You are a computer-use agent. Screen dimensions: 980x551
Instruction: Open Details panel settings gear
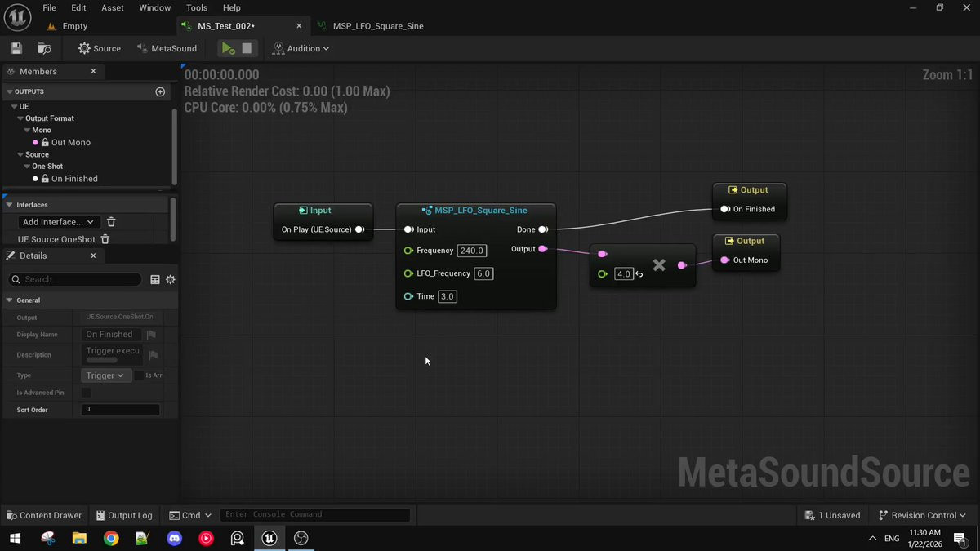(171, 279)
